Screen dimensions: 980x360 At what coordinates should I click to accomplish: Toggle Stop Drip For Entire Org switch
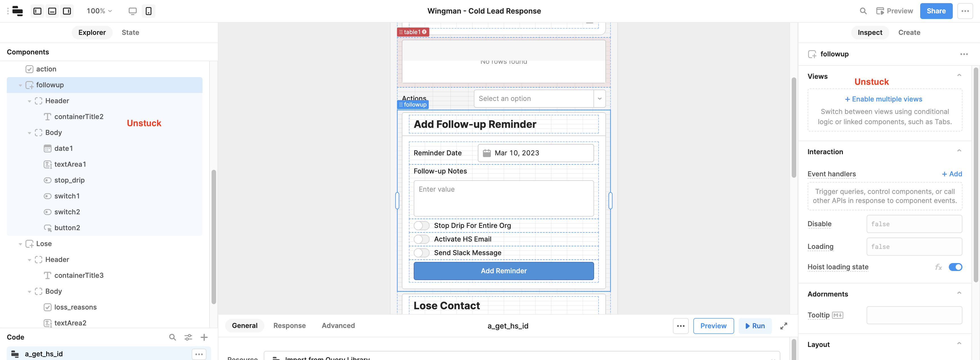[422, 225]
